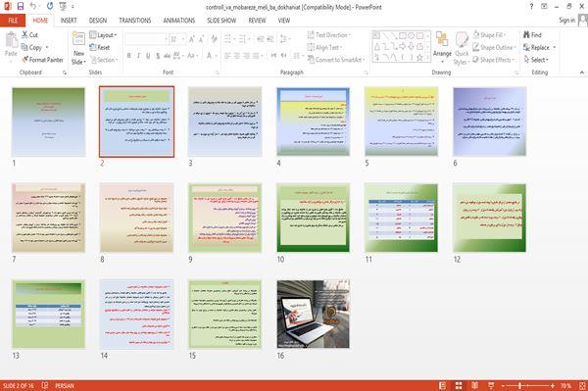This screenshot has height=391, width=588.
Task: Toggle Align Left paragraph alignment
Action: 227,56
